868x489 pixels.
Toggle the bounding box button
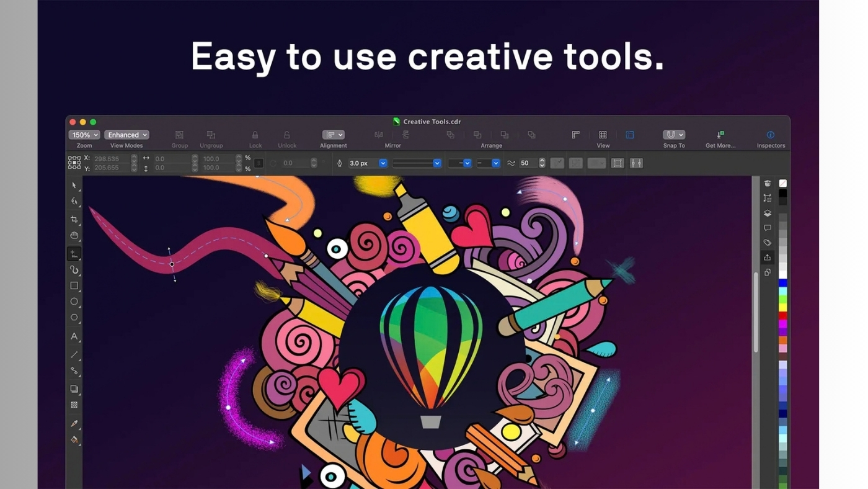tap(618, 163)
